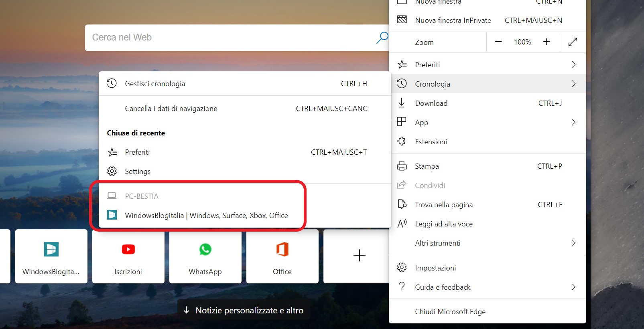
Task: Expand the Cronologia submenu chevron
Action: 573,84
